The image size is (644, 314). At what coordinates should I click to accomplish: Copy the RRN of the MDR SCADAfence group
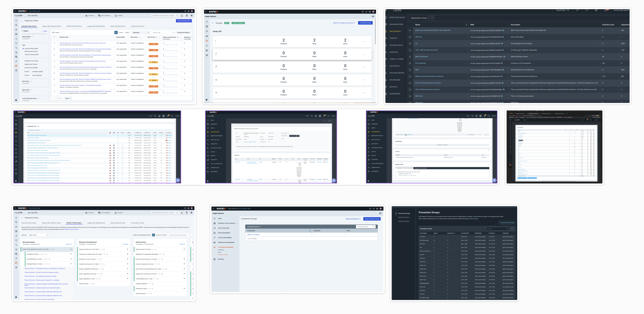505,56
